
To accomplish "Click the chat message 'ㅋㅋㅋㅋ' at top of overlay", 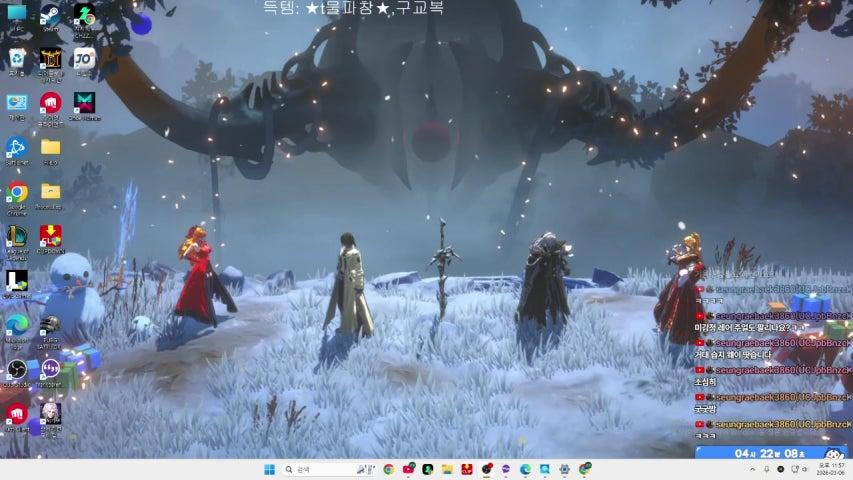I will point(710,301).
